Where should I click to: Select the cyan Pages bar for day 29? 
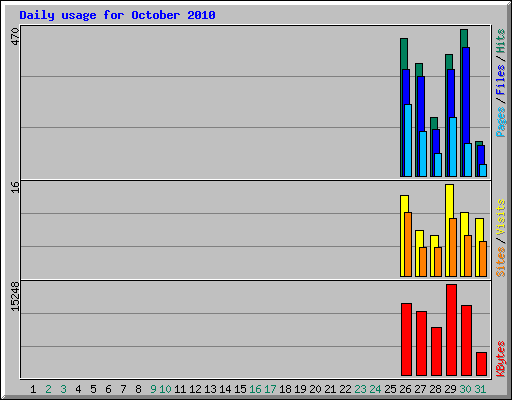pyautogui.click(x=453, y=147)
